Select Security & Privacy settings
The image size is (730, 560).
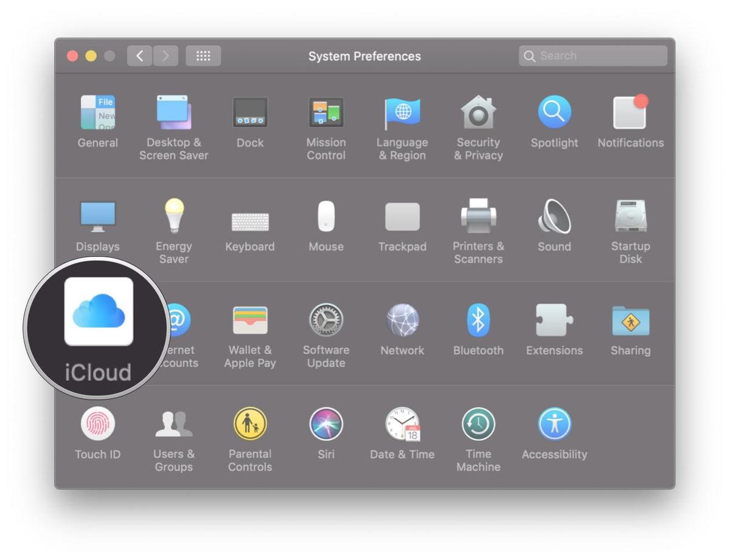pos(478,112)
